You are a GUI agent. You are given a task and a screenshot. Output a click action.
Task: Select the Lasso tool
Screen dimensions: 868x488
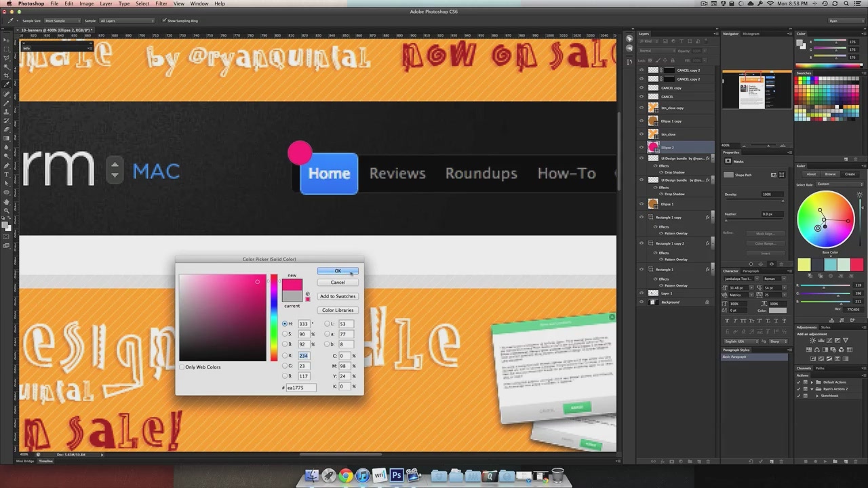pos(7,58)
